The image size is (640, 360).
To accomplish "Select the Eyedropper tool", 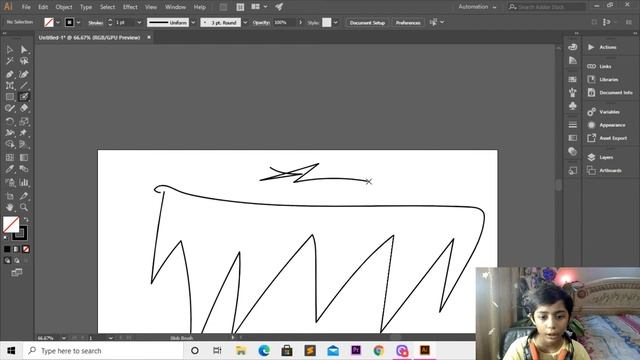I will point(10,169).
